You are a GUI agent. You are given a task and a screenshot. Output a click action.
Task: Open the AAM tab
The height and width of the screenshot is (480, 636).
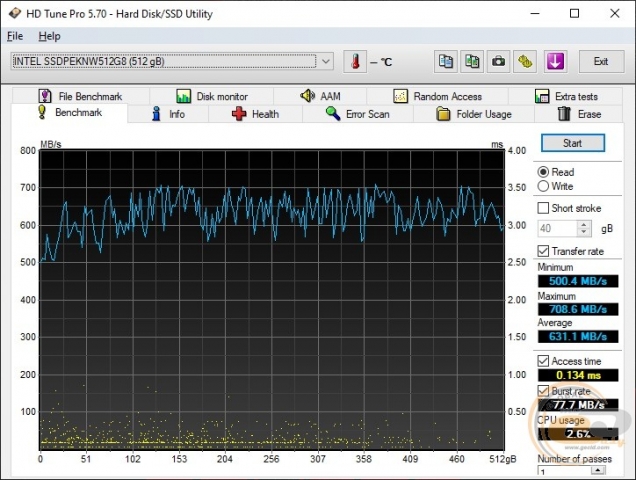coord(320,97)
